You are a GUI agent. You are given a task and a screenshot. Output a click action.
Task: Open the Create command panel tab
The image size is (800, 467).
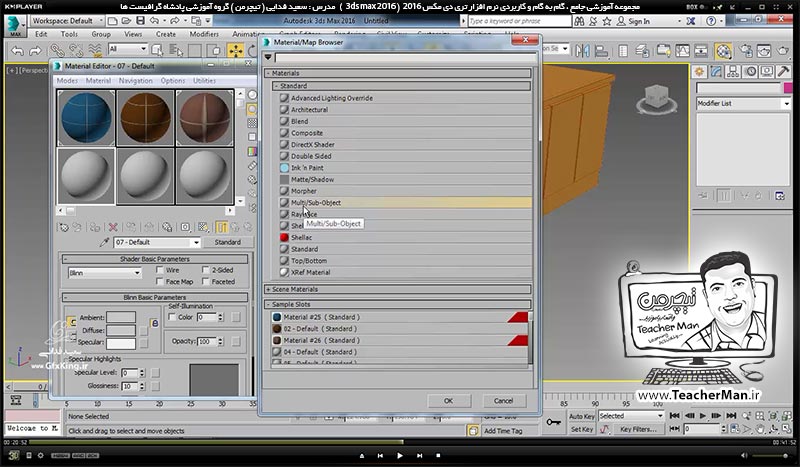pos(699,72)
